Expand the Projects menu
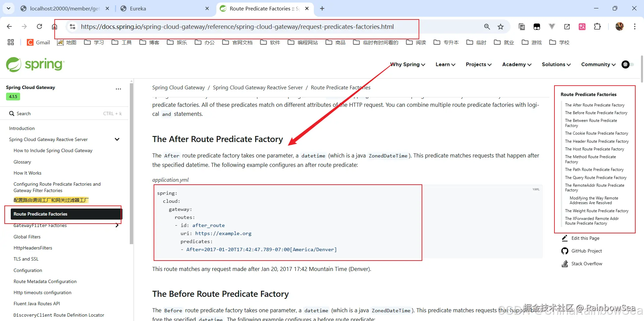The image size is (644, 321). [479, 64]
